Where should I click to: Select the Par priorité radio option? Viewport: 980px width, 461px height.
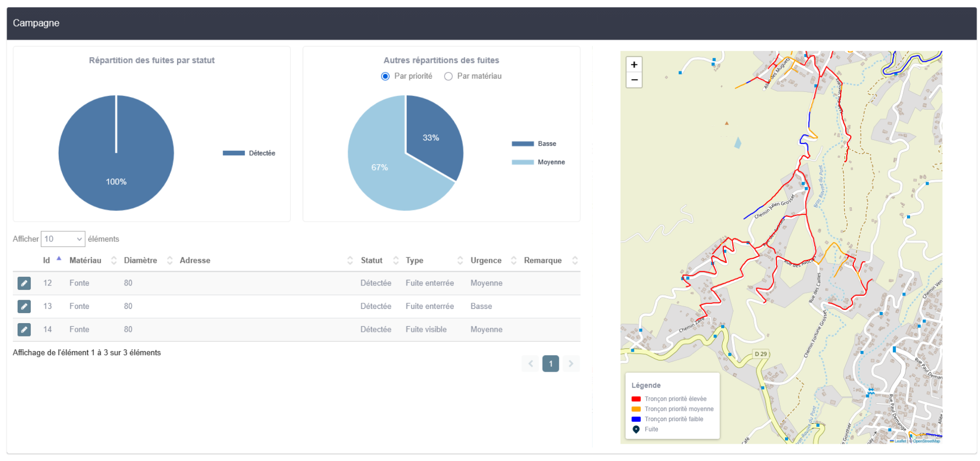385,76
